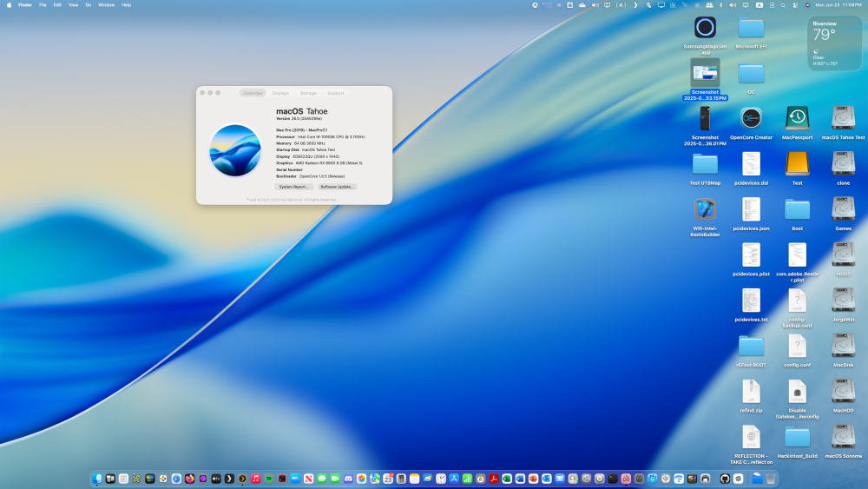This screenshot has height=489, width=868.
Task: Open FaceTime in the dock
Action: click(x=335, y=479)
